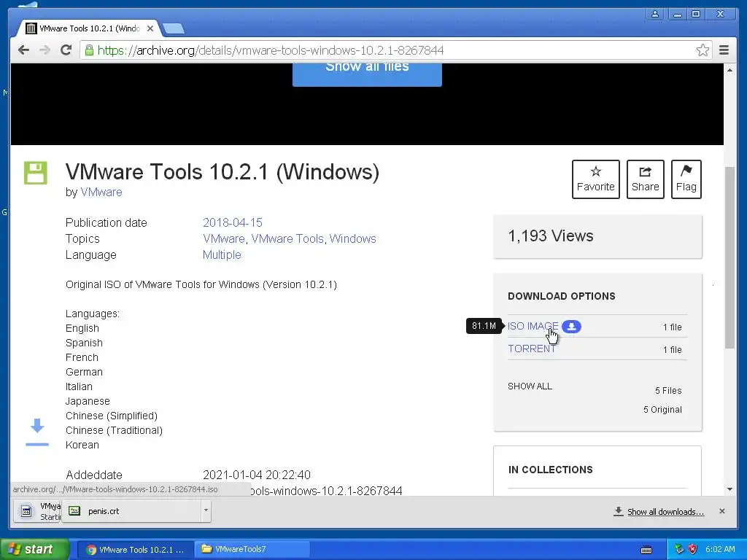Click the green floppy disk software icon
Screen dimensions: 747x560
36,173
